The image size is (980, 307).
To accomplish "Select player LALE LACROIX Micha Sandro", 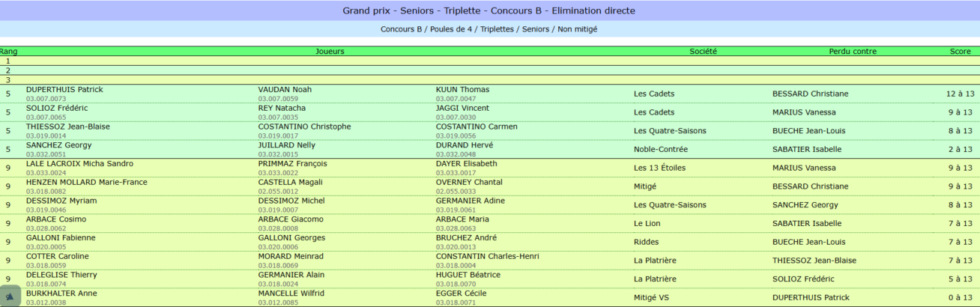I will (79, 164).
